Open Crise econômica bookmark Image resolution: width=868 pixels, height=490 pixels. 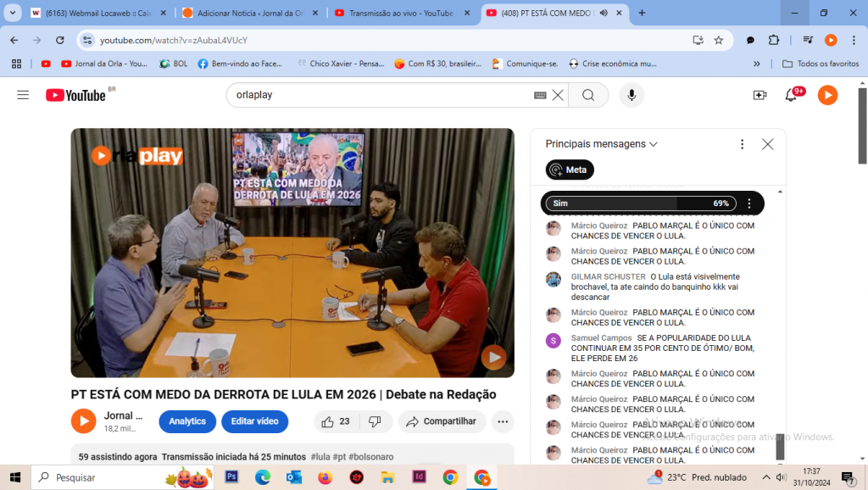click(x=613, y=64)
